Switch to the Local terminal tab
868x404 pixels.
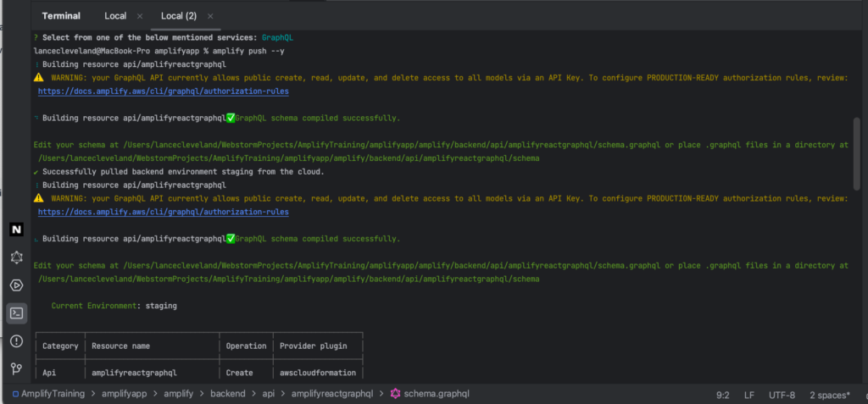pos(115,16)
